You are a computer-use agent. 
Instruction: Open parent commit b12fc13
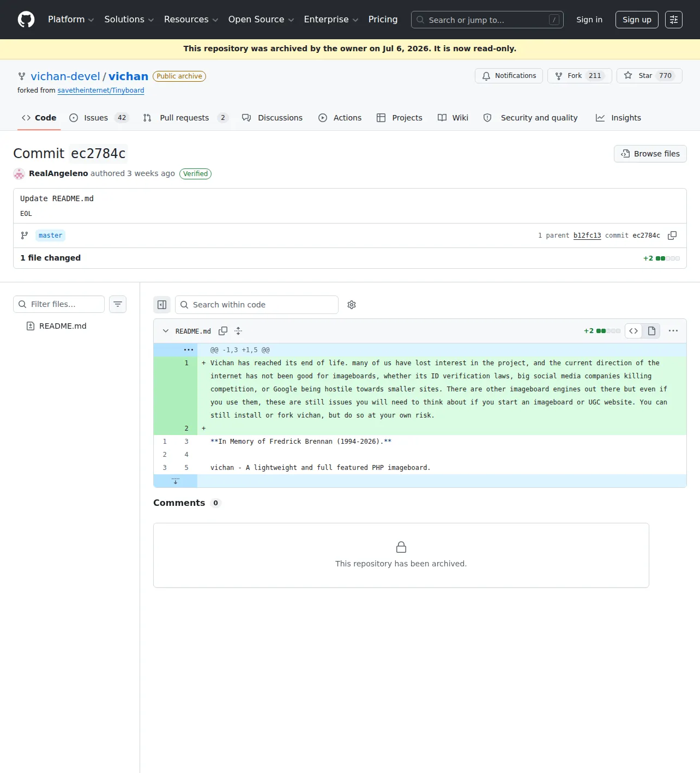(587, 235)
